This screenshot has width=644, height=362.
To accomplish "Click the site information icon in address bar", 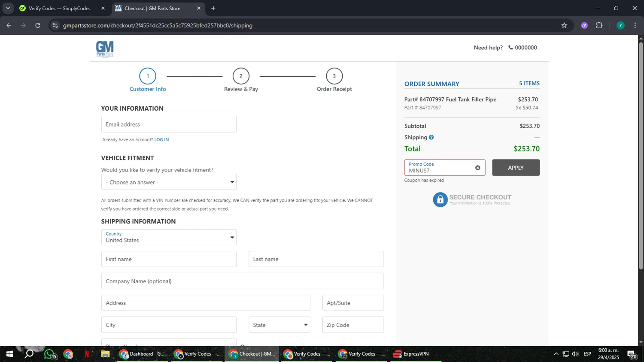I will coord(55,25).
